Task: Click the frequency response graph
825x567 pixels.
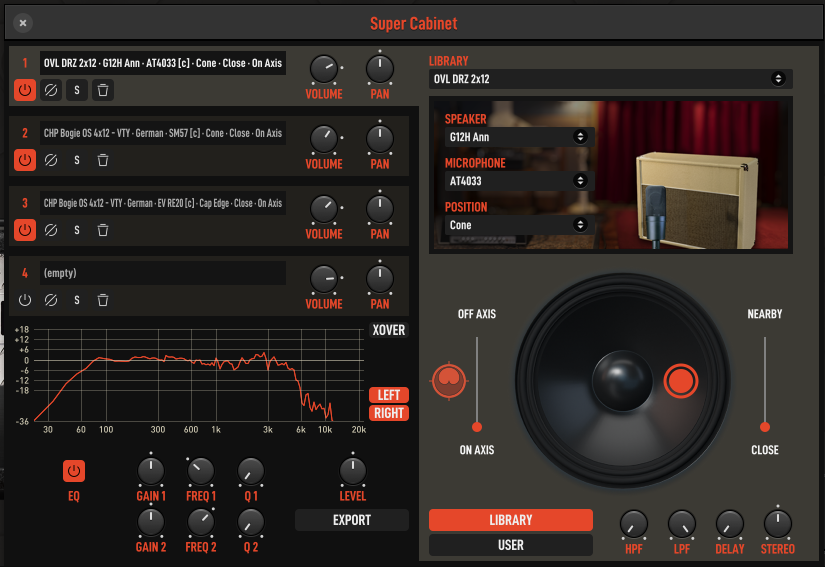Action: tap(199, 375)
